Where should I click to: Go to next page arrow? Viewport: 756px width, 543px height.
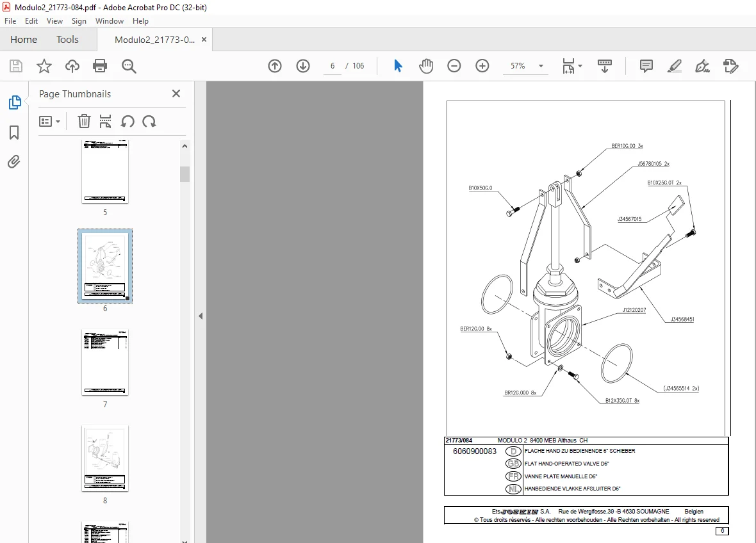click(x=303, y=66)
